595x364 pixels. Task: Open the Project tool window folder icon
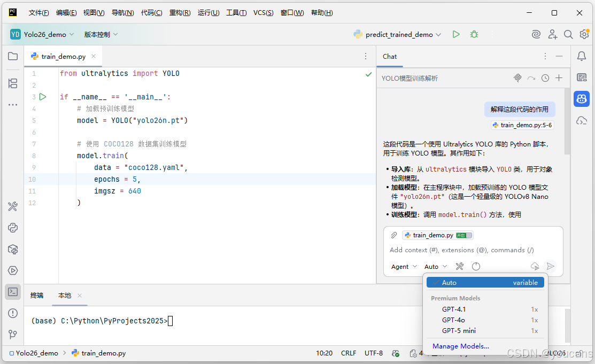coord(13,56)
